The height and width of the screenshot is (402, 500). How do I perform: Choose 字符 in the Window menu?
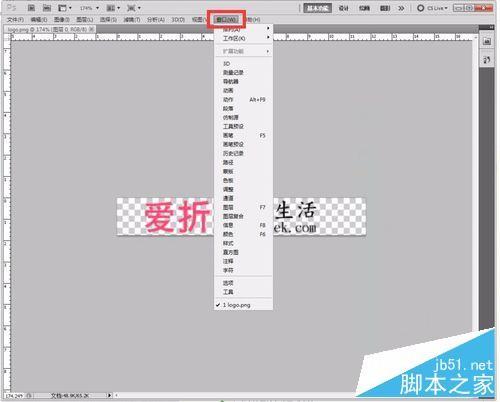243,270
